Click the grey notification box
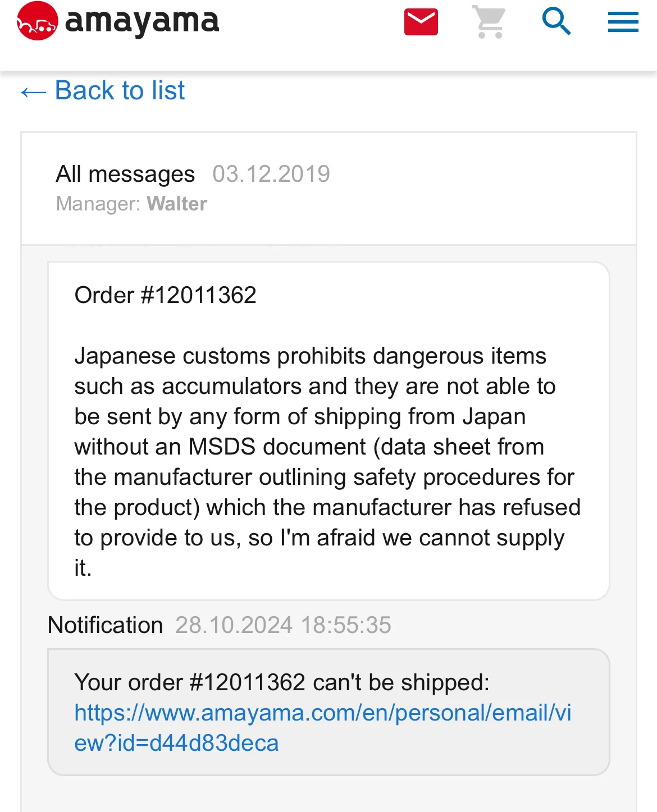This screenshot has height=812, width=657. pyautogui.click(x=328, y=712)
